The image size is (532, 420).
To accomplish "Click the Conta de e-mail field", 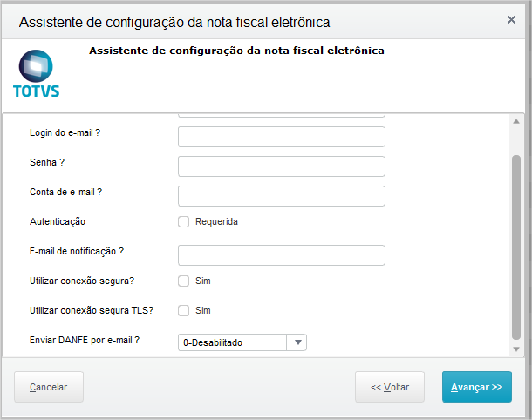I will (282, 196).
